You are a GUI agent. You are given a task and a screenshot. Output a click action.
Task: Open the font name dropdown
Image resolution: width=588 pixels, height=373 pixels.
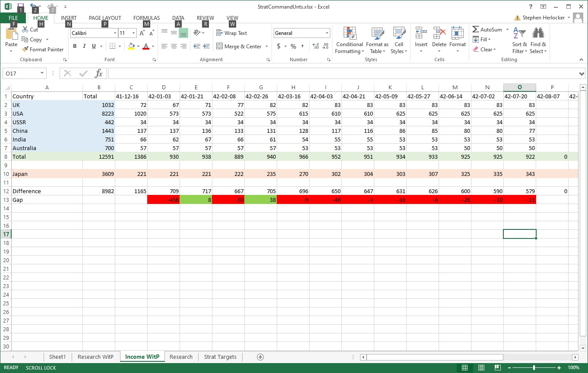tap(115, 33)
